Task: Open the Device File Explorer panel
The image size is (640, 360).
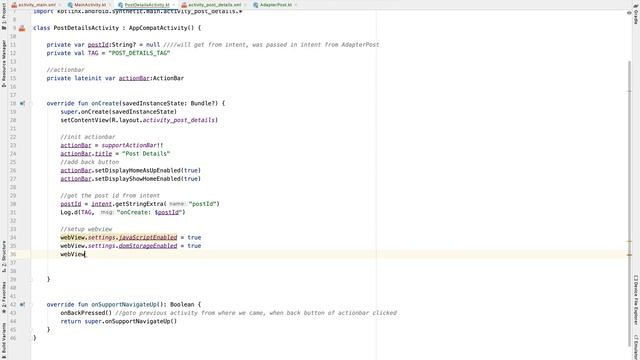Action: click(x=636, y=300)
